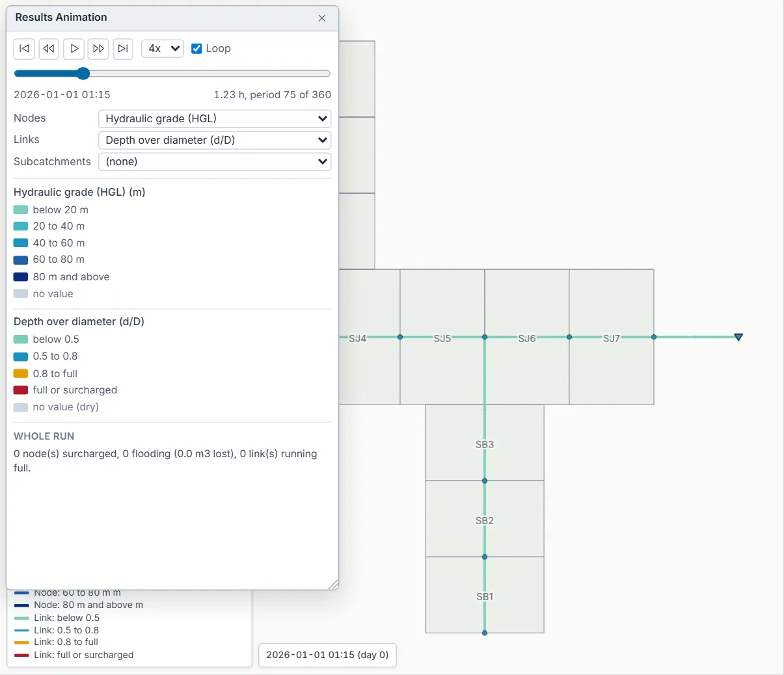Play the results animation
The image size is (784, 675).
pos(74,49)
